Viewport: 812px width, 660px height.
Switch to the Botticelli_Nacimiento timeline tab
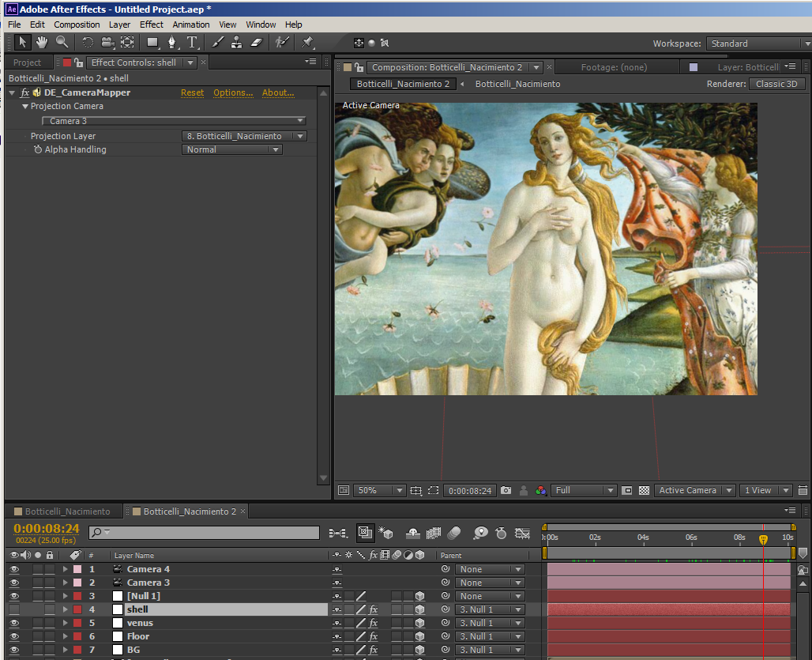67,511
